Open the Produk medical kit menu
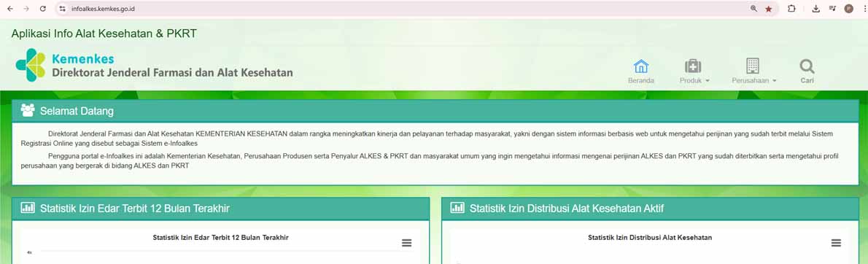 pyautogui.click(x=693, y=66)
